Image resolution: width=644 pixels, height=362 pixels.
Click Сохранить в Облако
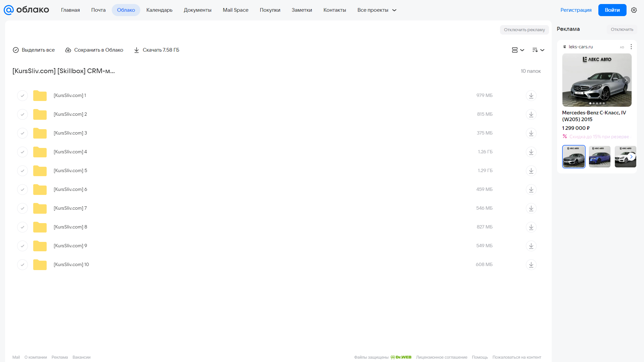[94, 50]
